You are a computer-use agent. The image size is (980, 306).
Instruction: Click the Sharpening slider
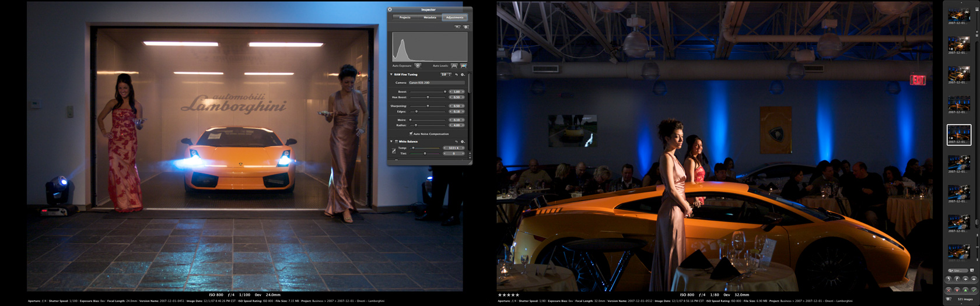[x=428, y=106]
